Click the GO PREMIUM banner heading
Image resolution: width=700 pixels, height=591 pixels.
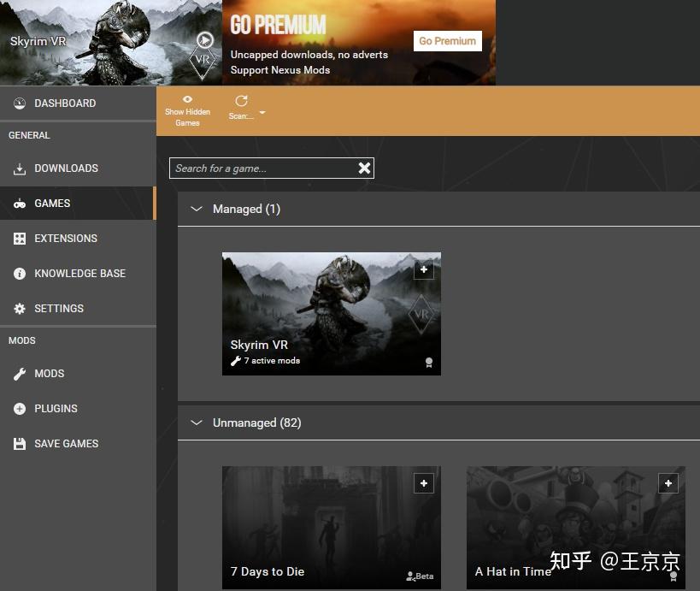(x=278, y=25)
